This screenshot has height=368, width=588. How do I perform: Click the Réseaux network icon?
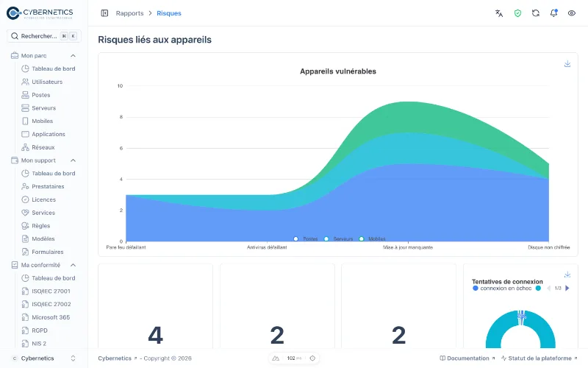25,147
